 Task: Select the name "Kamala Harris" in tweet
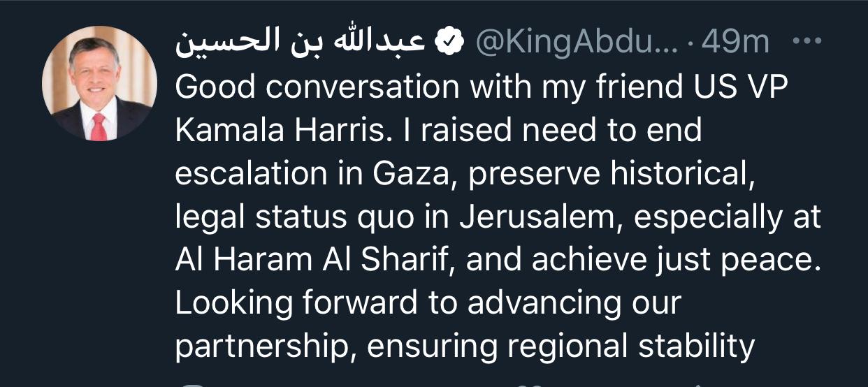(280, 131)
